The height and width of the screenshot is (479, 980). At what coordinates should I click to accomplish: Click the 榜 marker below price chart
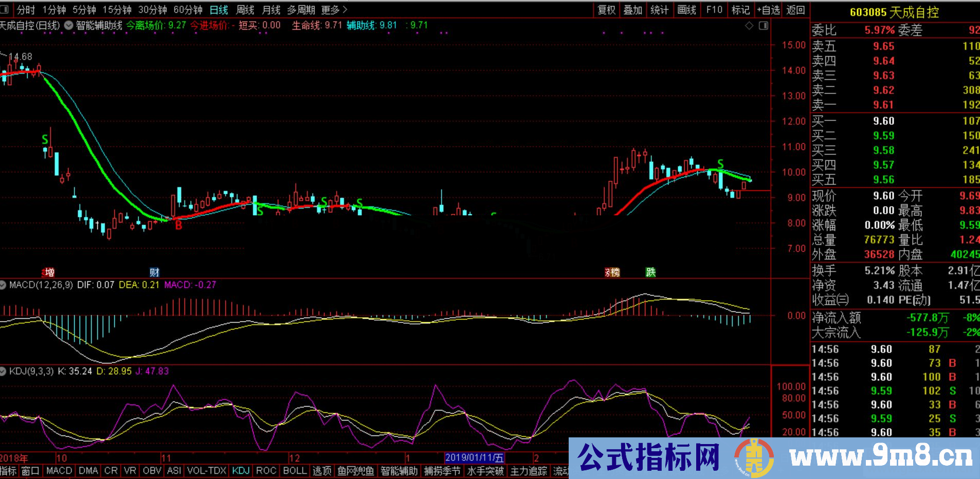612,272
